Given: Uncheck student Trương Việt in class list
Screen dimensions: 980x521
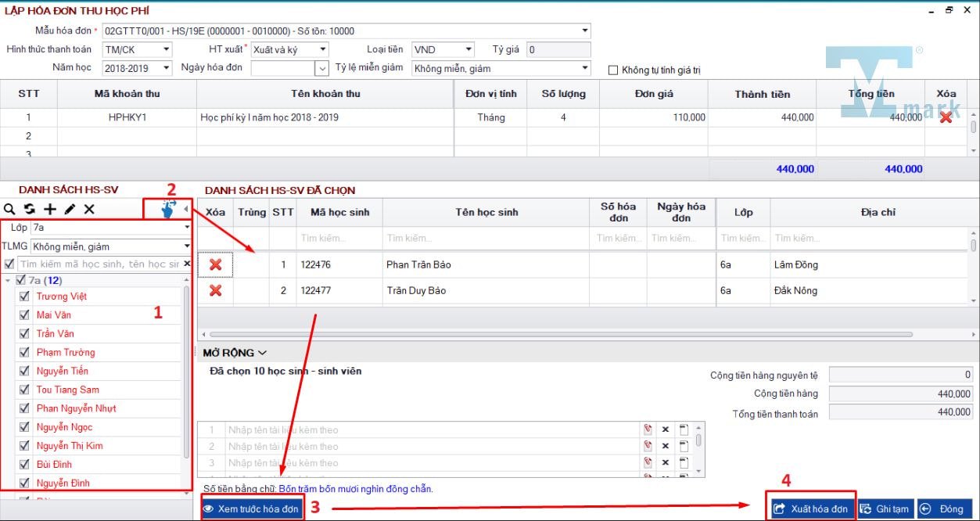Looking at the screenshot, I should pyautogui.click(x=24, y=296).
